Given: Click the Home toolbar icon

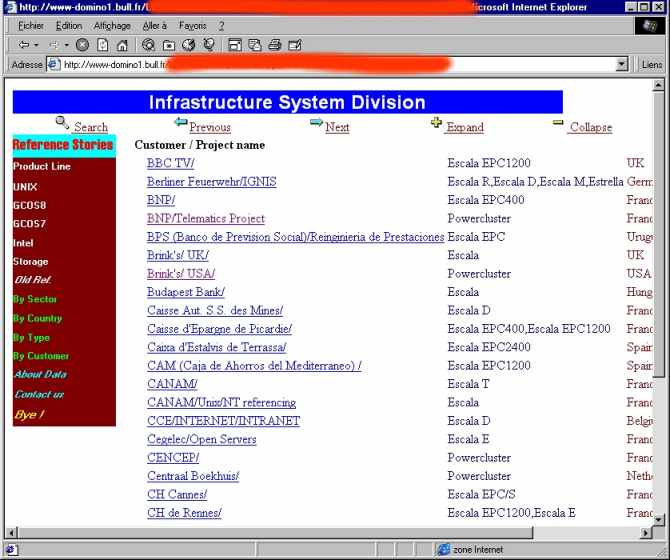Looking at the screenshot, I should click(122, 44).
